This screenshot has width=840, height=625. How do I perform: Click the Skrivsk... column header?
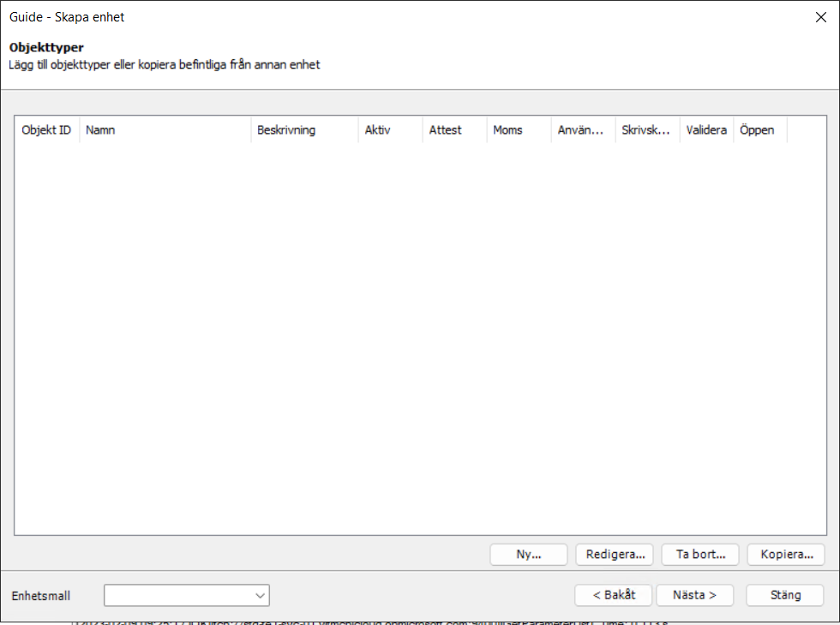645,129
